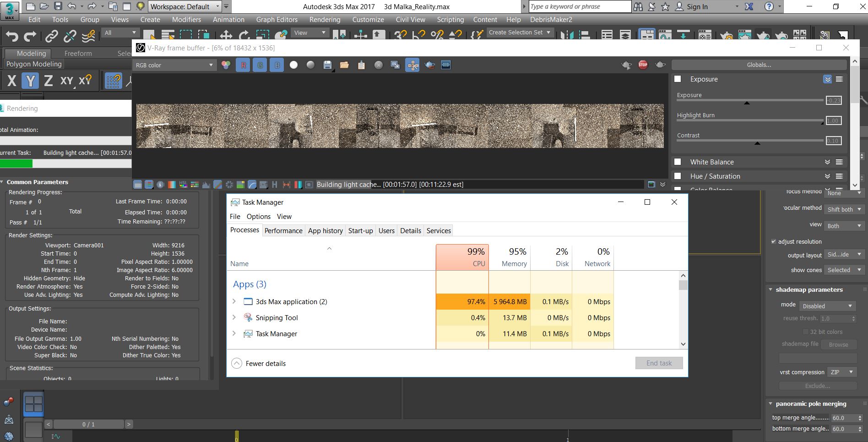
Task: Toggle the stereo red/cyan icon in VFB
Action: [298, 185]
